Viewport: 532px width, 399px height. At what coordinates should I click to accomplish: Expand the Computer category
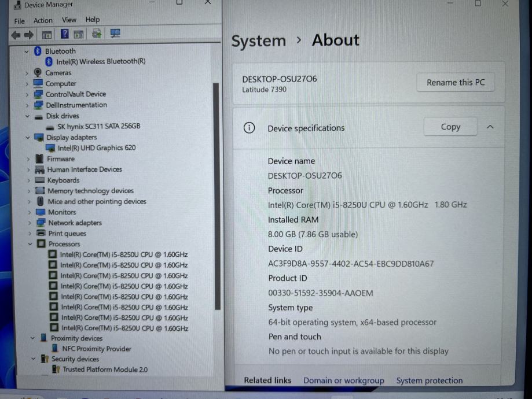(x=27, y=84)
